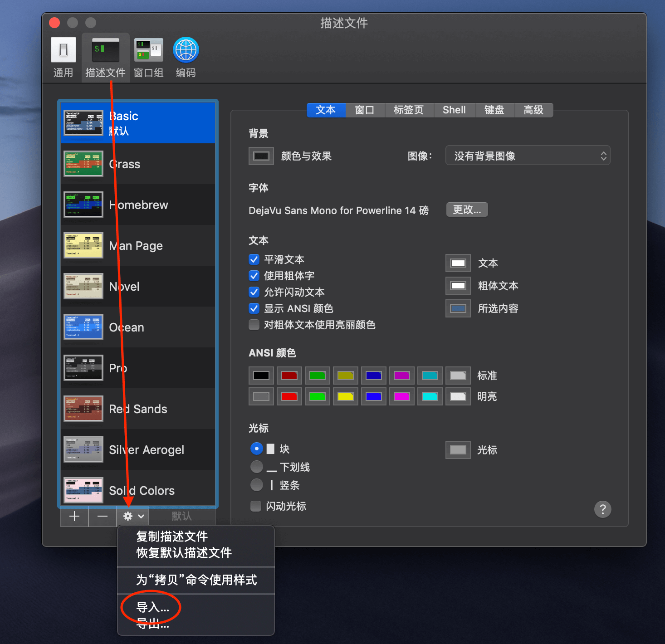The width and height of the screenshot is (665, 644).
Task: Open the 通用 general preferences pane
Action: click(63, 57)
